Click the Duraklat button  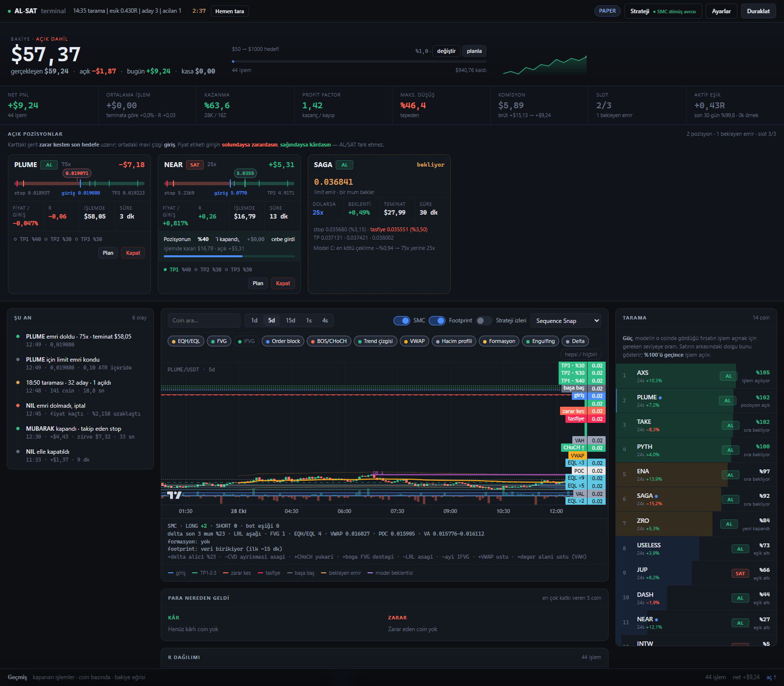pos(758,11)
